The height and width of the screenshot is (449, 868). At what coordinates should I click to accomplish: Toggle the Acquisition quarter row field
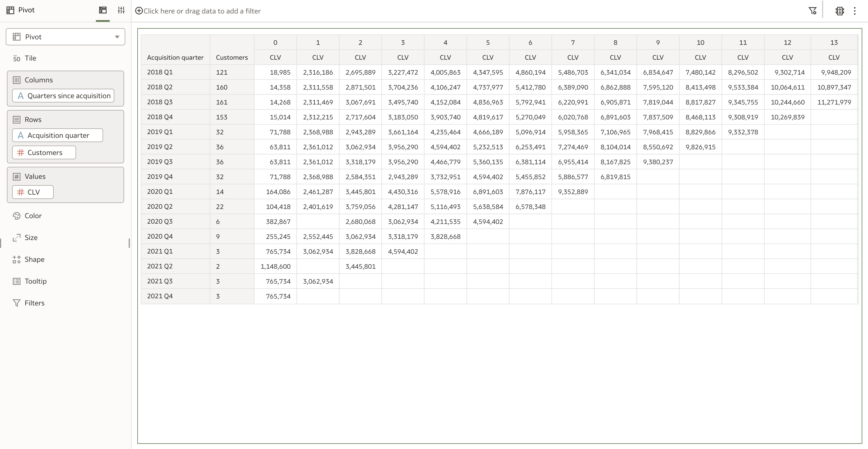click(x=57, y=135)
